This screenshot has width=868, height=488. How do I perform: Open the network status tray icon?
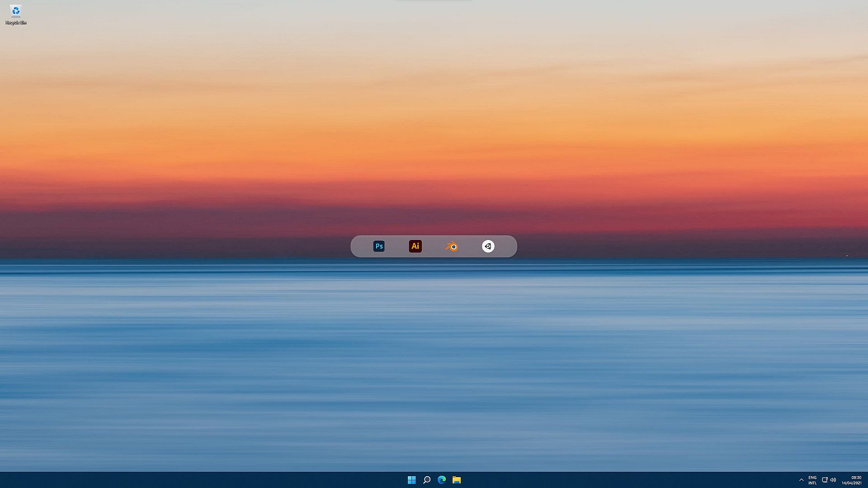[825, 480]
